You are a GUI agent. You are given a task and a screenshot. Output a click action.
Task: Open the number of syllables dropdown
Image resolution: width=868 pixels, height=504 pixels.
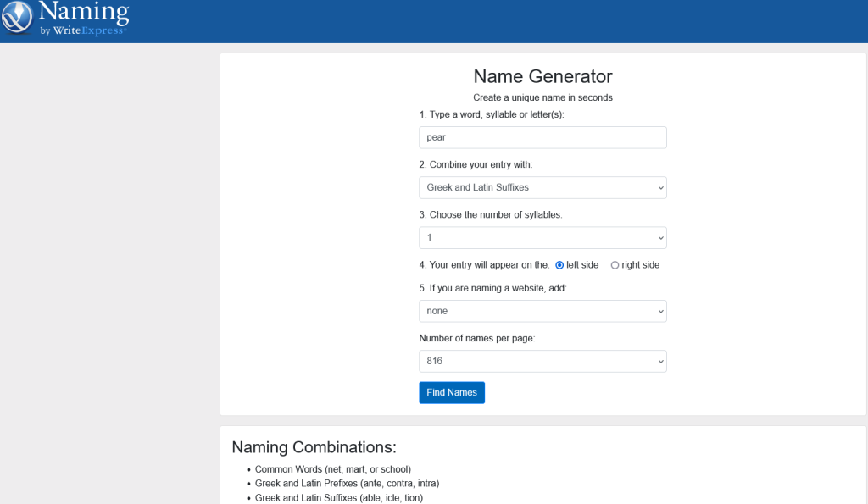542,238
